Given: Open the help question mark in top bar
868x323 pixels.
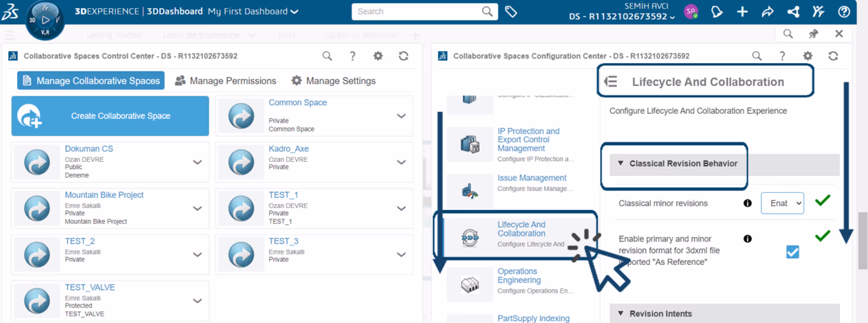Looking at the screenshot, I should pyautogui.click(x=844, y=11).
